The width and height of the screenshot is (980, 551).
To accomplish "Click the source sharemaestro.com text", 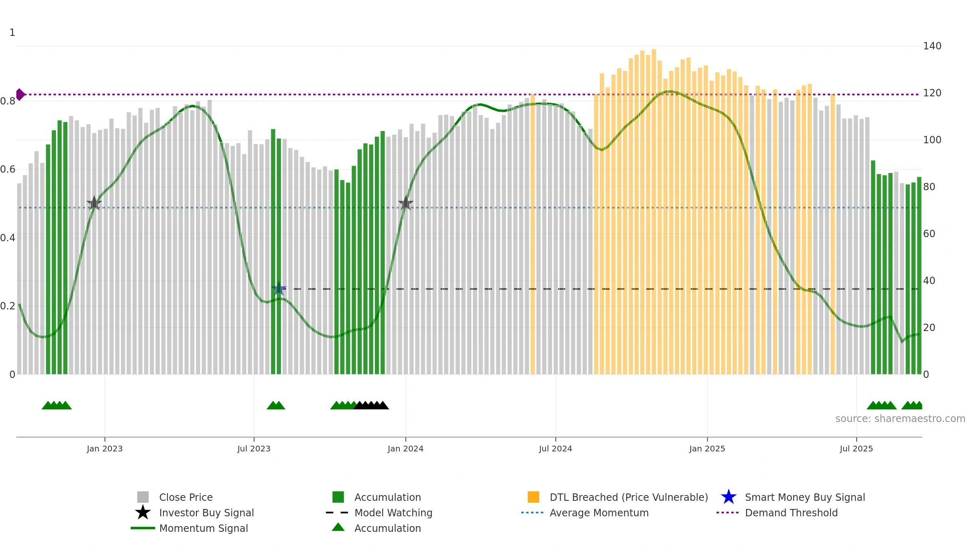I will [x=900, y=419].
